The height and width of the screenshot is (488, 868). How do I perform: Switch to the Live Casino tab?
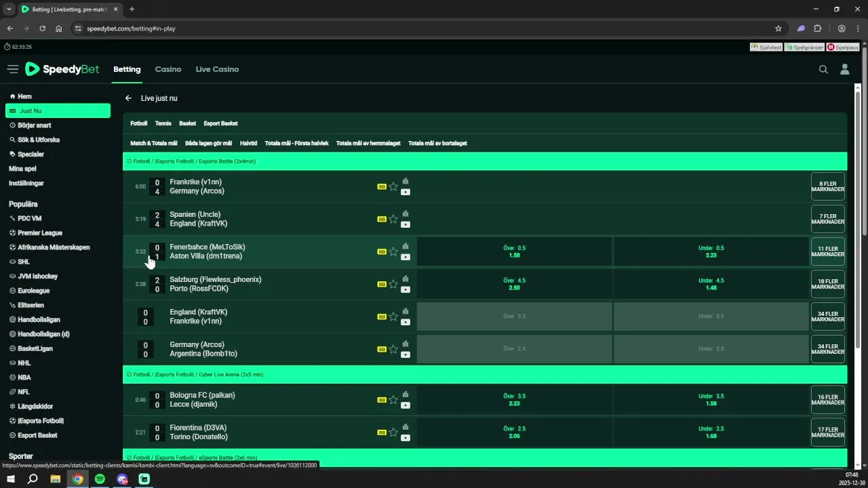click(217, 69)
